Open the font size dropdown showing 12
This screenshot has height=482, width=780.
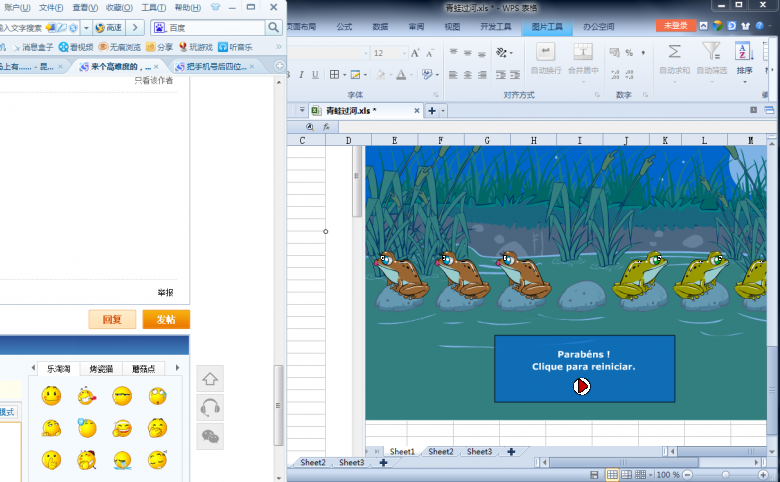point(404,53)
